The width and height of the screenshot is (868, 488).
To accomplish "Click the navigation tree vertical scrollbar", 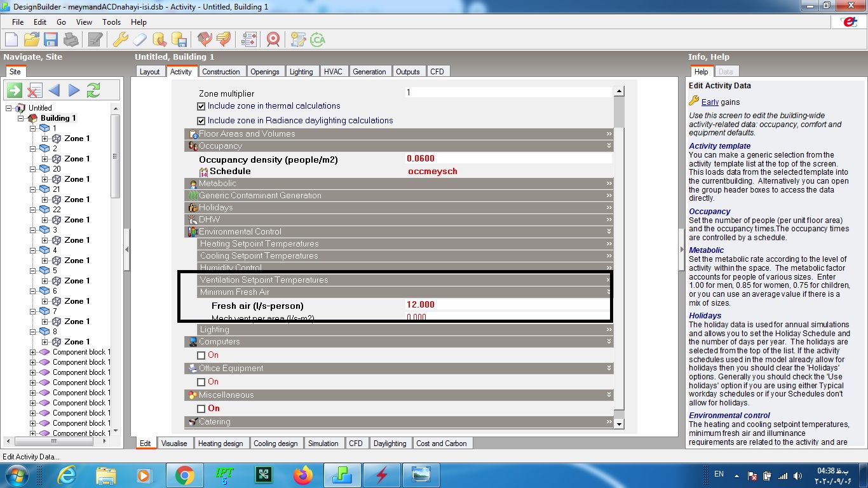I will click(115, 269).
